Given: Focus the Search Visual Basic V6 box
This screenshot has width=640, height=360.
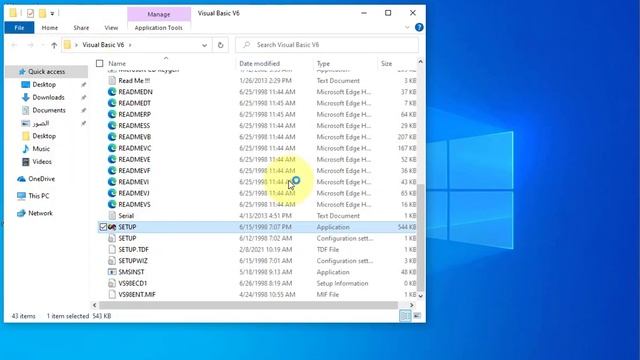Looking at the screenshot, I should pos(327,45).
